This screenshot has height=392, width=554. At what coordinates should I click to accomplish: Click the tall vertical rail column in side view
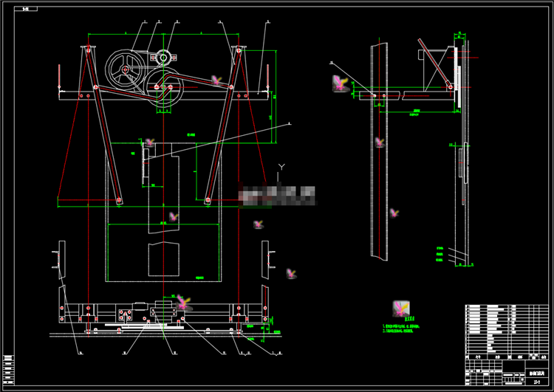pyautogui.click(x=379, y=151)
